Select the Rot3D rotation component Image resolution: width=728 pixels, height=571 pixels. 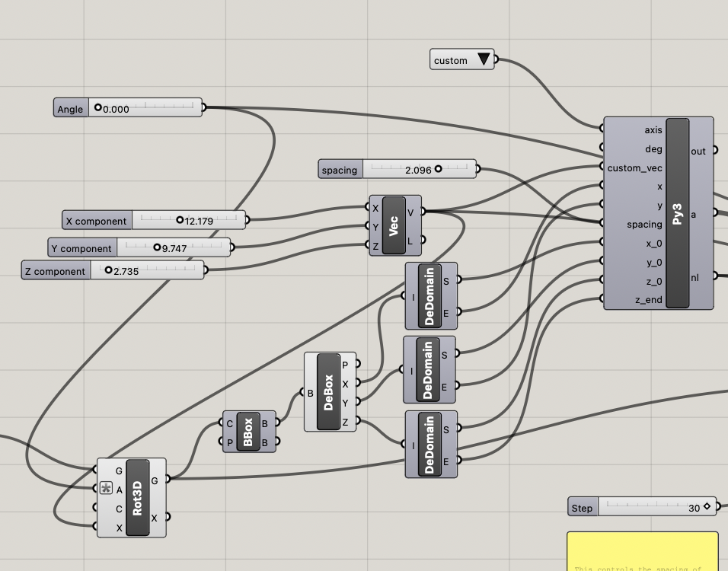[137, 497]
